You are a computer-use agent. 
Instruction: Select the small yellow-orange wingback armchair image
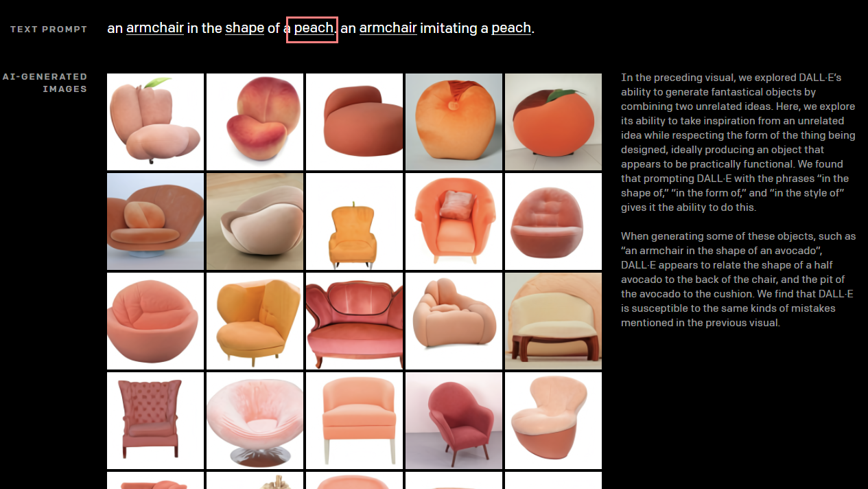(354, 222)
